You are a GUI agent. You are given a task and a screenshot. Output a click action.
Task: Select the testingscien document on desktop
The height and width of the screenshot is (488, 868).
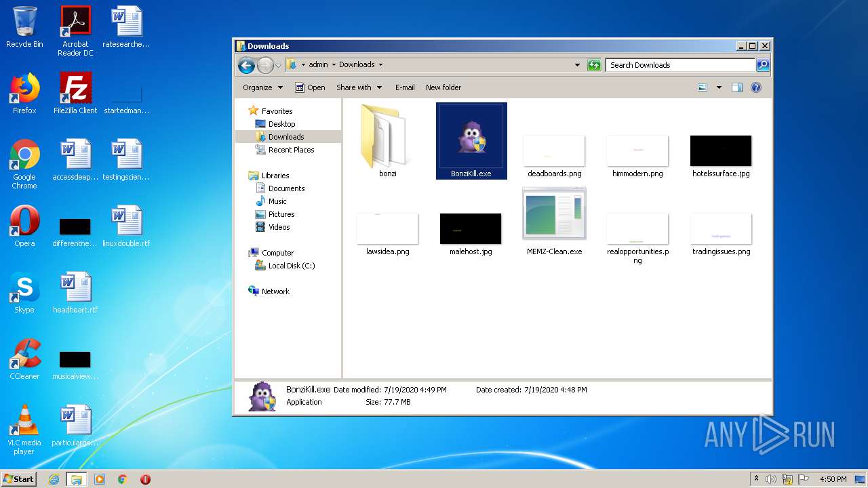126,160
